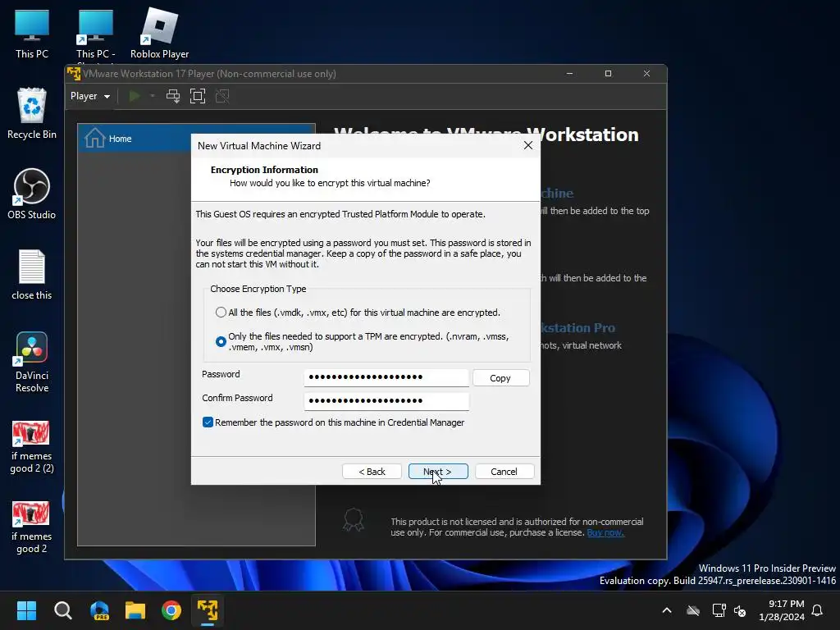The height and width of the screenshot is (630, 840).
Task: Select the This PC desktop icon
Action: 32,34
